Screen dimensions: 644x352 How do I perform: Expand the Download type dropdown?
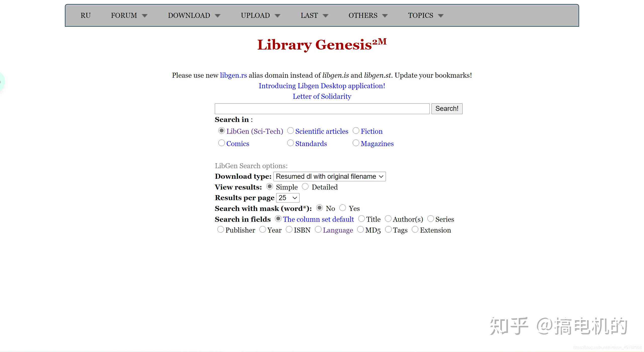pyautogui.click(x=329, y=176)
